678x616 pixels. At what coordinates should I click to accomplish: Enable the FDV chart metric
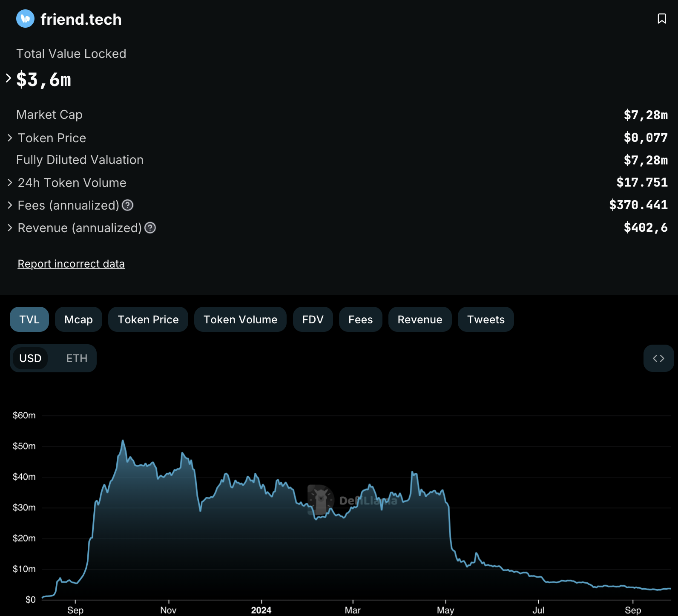(x=313, y=320)
